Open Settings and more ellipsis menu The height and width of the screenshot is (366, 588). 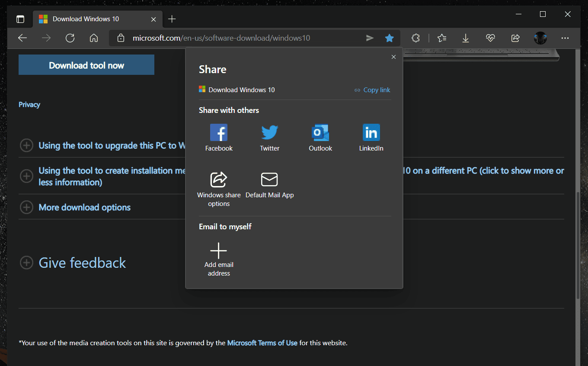pyautogui.click(x=565, y=38)
